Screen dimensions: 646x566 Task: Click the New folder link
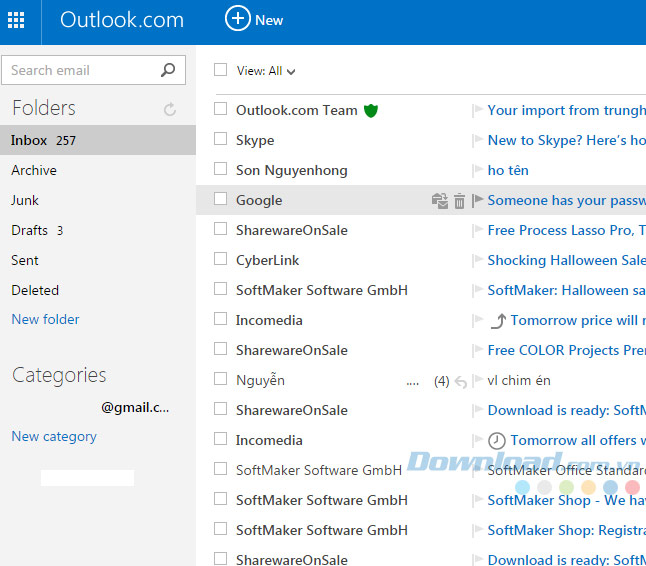(45, 319)
